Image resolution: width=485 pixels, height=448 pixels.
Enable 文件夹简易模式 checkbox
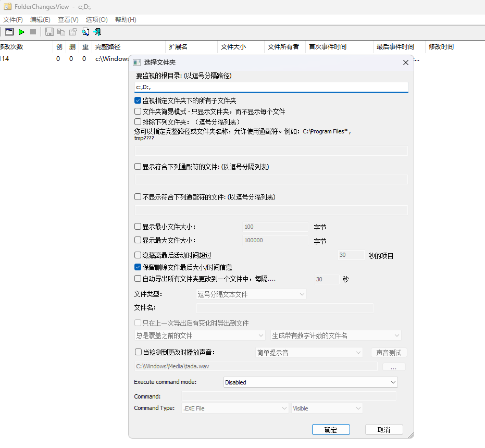tap(138, 111)
